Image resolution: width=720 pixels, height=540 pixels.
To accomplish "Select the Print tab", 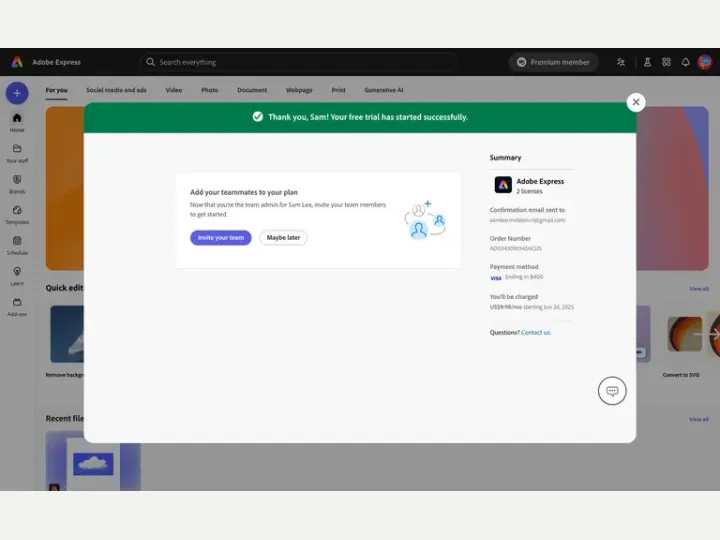I will 338,90.
